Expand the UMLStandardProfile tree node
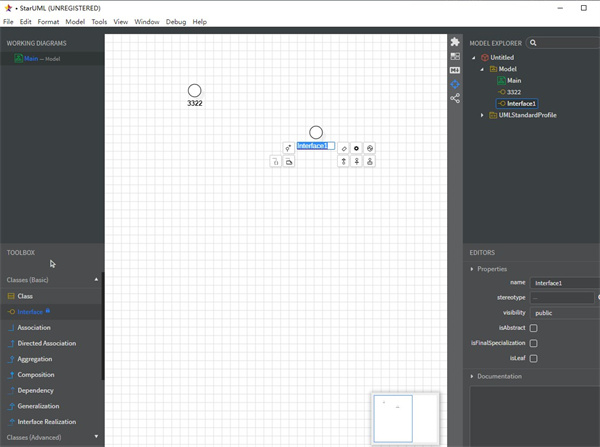Viewport: 600px width, 447px height. click(x=481, y=115)
